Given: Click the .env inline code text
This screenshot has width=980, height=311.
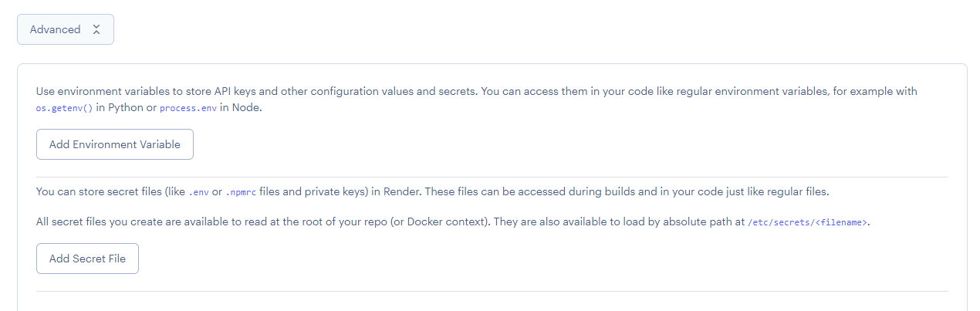Looking at the screenshot, I should point(199,191).
